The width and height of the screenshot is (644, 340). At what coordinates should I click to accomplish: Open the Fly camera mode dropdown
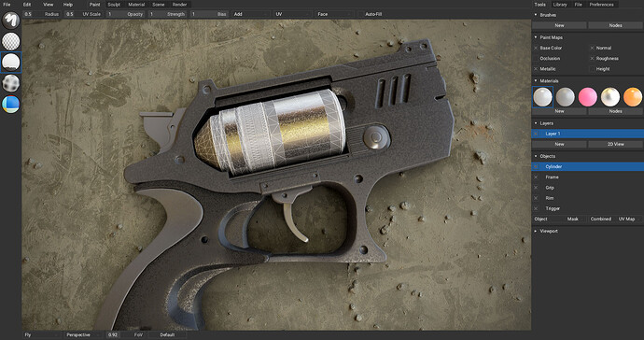42,335
